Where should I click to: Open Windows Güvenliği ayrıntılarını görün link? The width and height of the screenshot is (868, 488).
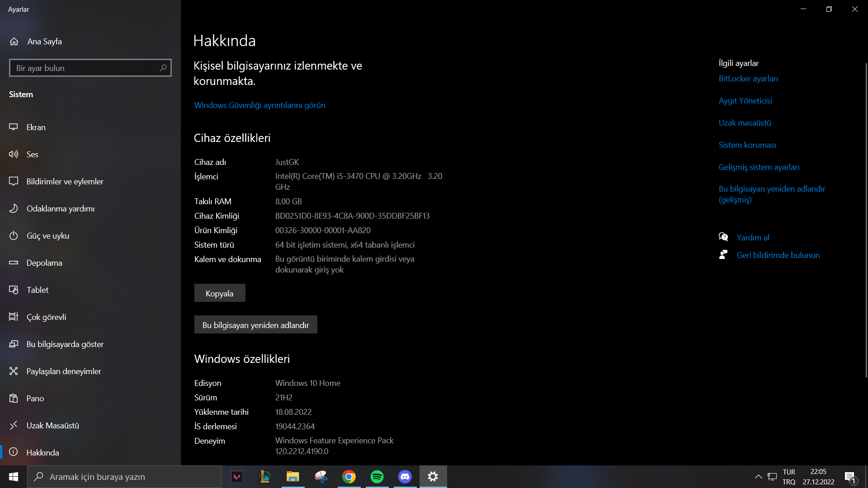tap(259, 105)
